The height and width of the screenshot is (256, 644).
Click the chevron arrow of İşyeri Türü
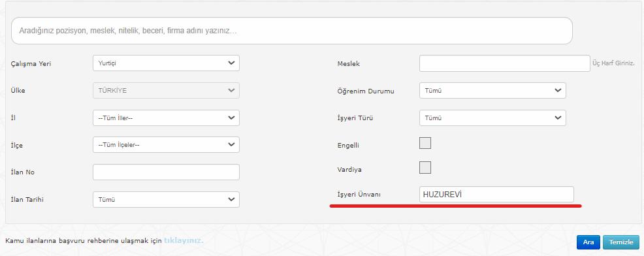558,118
